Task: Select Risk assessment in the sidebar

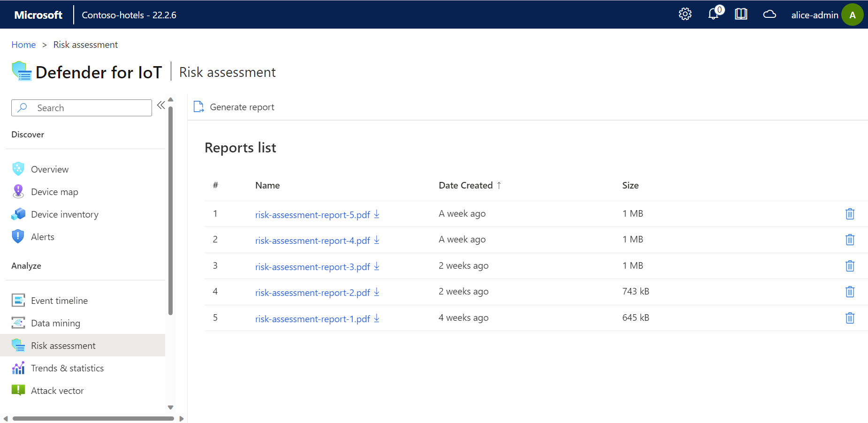Action: coord(83,345)
